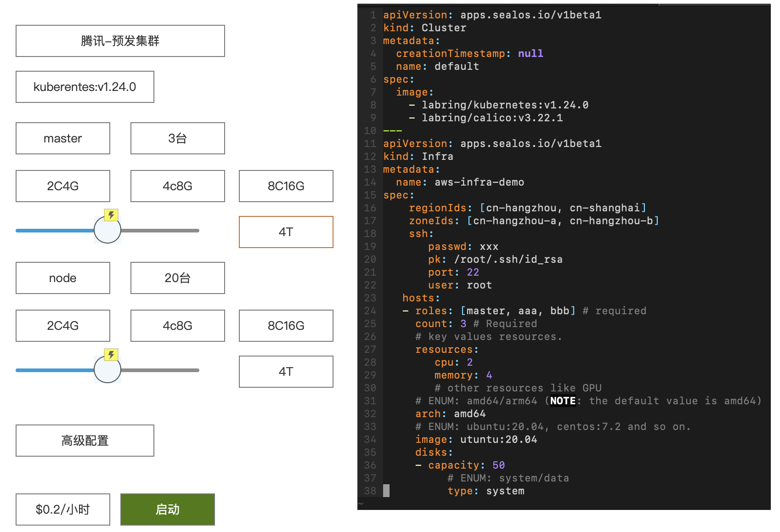
Task: Select the 8C16G master spec
Action: pos(285,186)
